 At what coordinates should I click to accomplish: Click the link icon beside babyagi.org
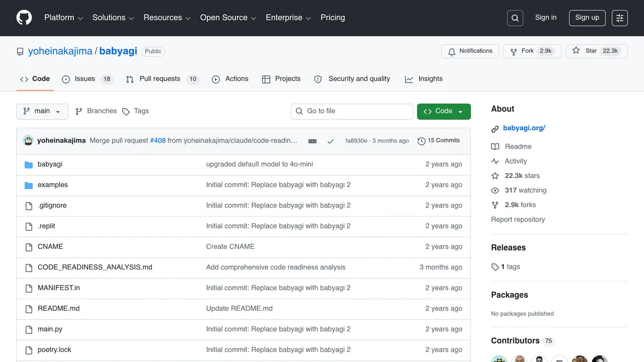[x=495, y=129]
